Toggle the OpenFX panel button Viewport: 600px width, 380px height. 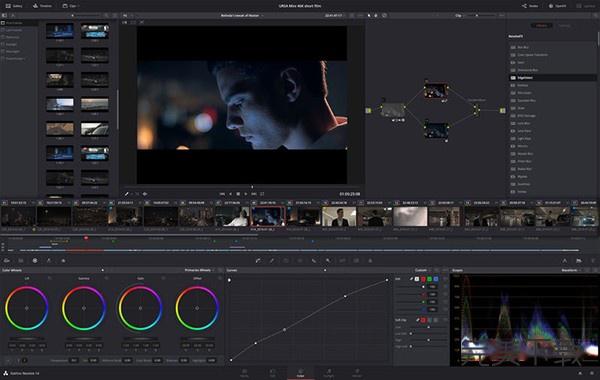click(557, 6)
